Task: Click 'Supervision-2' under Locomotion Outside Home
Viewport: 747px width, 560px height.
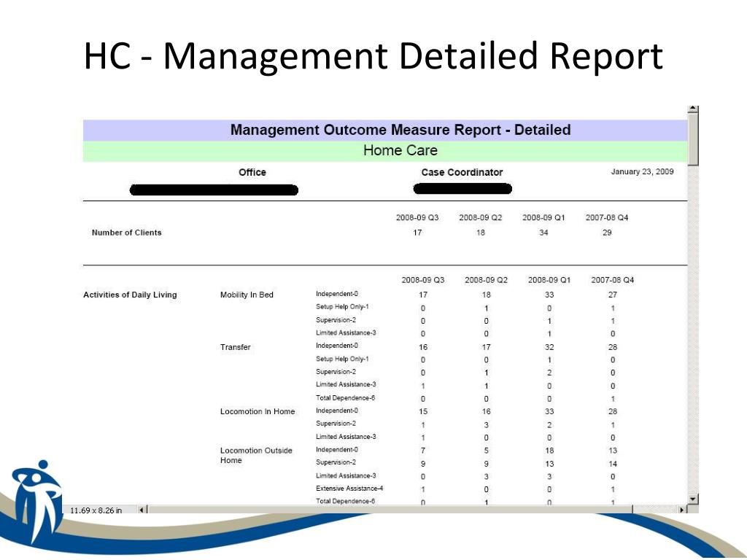Action: 336,462
